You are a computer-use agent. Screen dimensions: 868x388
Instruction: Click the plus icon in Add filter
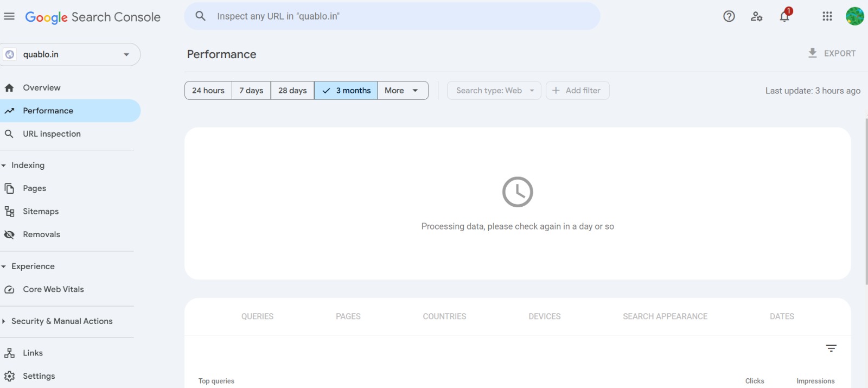(556, 91)
